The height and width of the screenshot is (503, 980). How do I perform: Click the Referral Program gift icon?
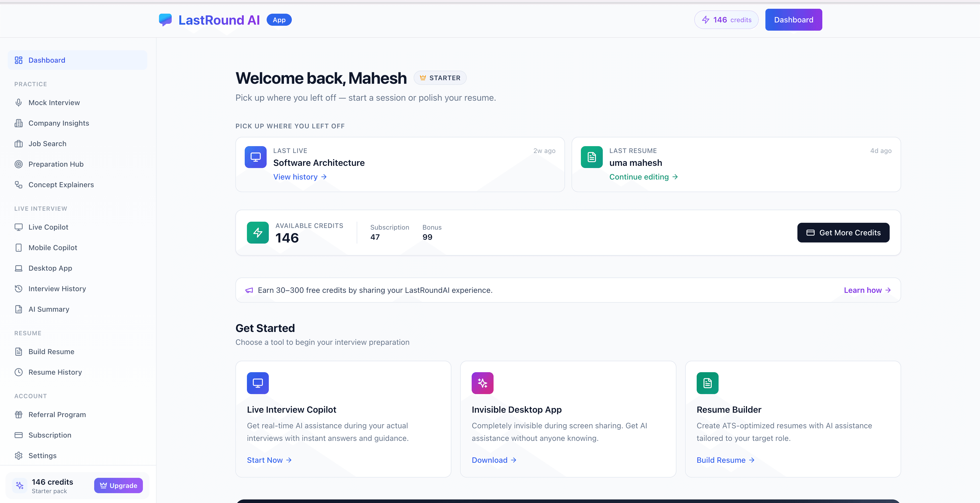click(18, 414)
